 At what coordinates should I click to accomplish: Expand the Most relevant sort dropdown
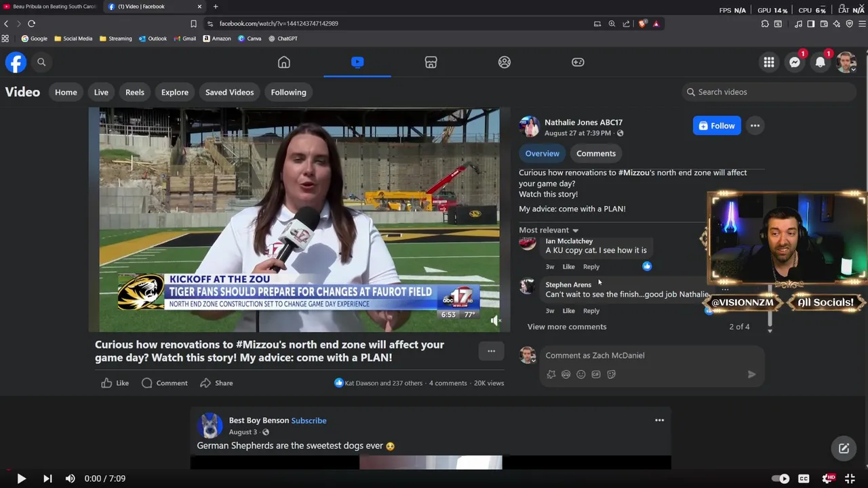pyautogui.click(x=549, y=230)
